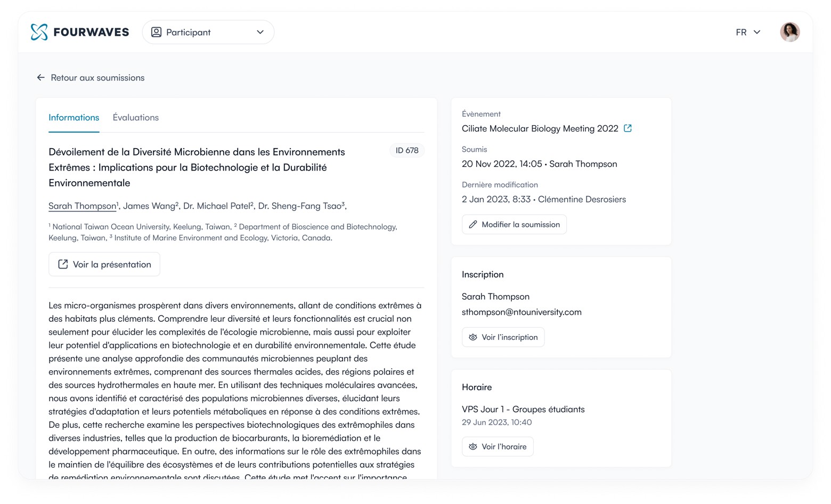
Task: Click the Ciliate Molecular Biology Meeting 2022 title
Action: pyautogui.click(x=540, y=128)
